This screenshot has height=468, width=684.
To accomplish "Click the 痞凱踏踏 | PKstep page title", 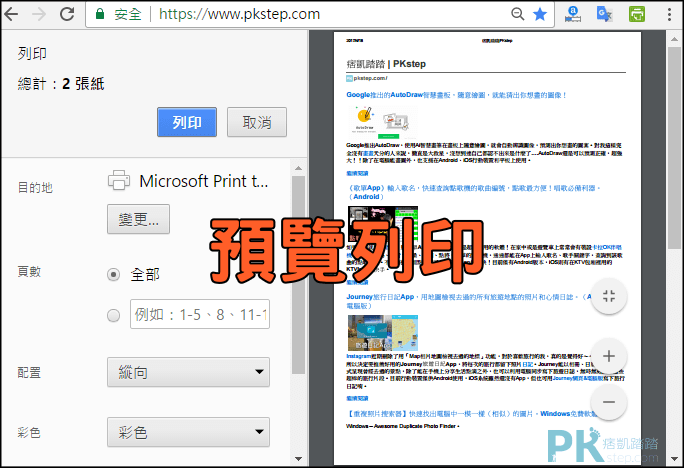I will tap(386, 64).
